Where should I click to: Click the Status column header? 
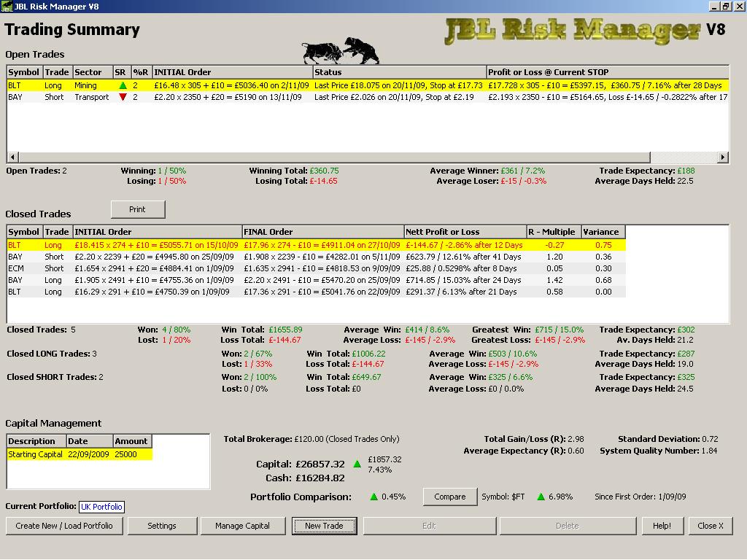[x=399, y=72]
